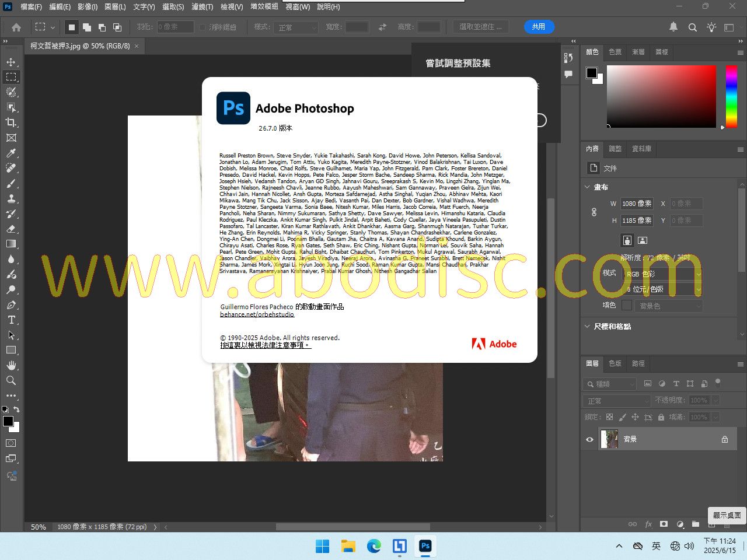
Task: Click the swap foreground/background colors arrow
Action: click(x=16, y=409)
